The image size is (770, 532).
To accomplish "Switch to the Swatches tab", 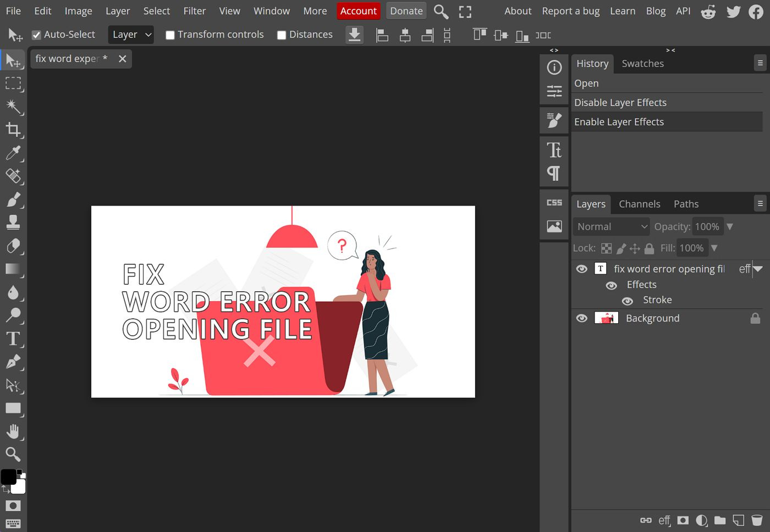I will [x=642, y=63].
